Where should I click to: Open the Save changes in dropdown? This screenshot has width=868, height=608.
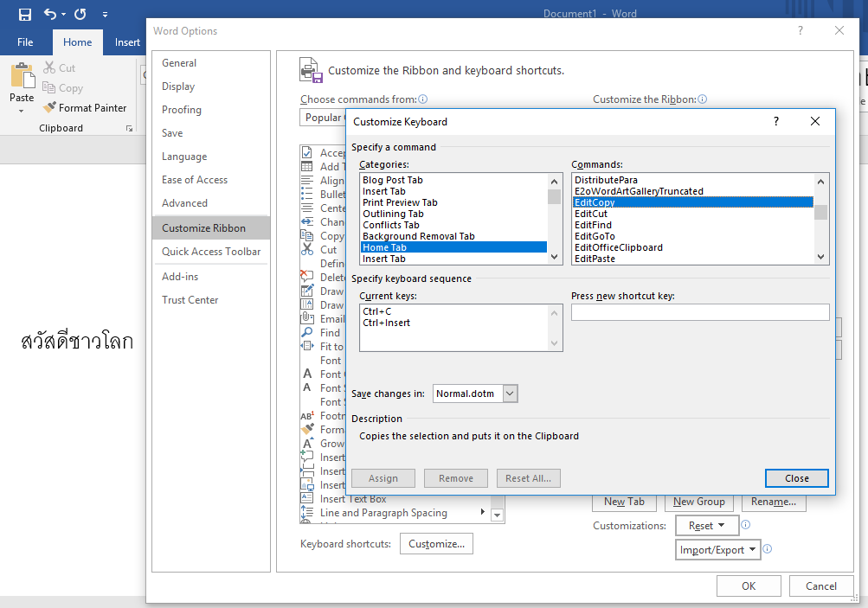click(510, 394)
